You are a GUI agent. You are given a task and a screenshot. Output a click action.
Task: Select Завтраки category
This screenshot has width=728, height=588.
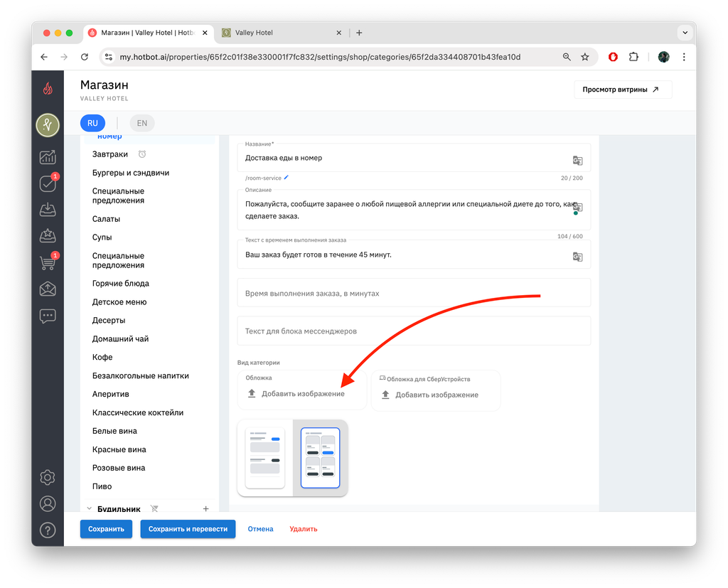[x=110, y=154]
